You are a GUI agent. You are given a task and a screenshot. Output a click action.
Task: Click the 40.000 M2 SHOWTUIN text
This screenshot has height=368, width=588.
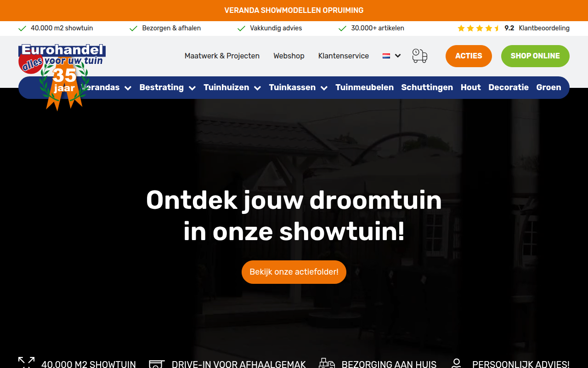tap(89, 364)
